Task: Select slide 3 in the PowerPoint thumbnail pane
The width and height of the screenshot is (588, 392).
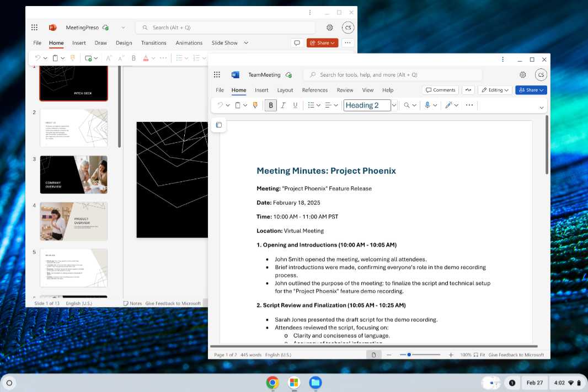Action: 73,174
